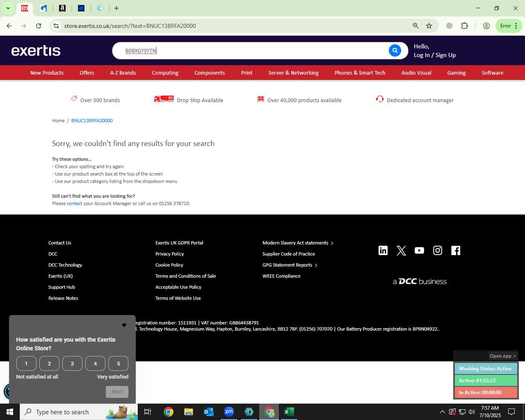Select satisfaction rating 4
Image resolution: width=525 pixels, height=420 pixels.
pyautogui.click(x=95, y=363)
